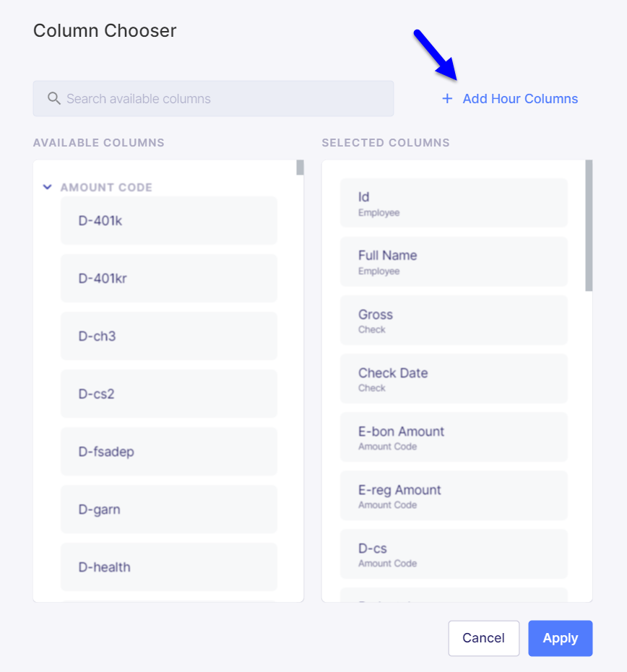Select Id Employee selected column
The height and width of the screenshot is (672, 627).
point(454,203)
